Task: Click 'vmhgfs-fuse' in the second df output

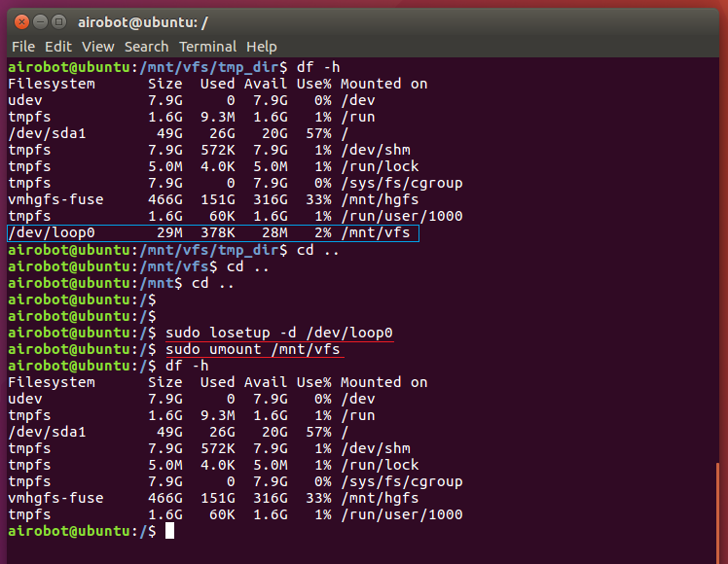Action: pos(55,498)
